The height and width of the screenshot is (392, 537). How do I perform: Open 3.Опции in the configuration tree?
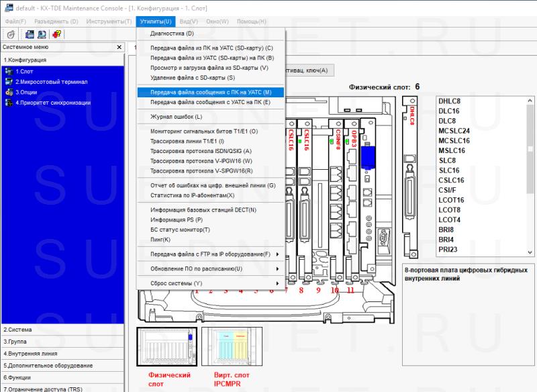click(26, 92)
